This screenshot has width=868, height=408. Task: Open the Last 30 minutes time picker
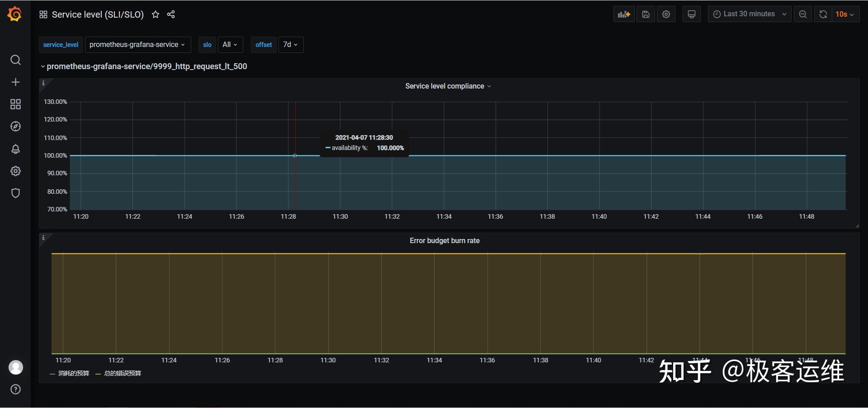pyautogui.click(x=749, y=14)
